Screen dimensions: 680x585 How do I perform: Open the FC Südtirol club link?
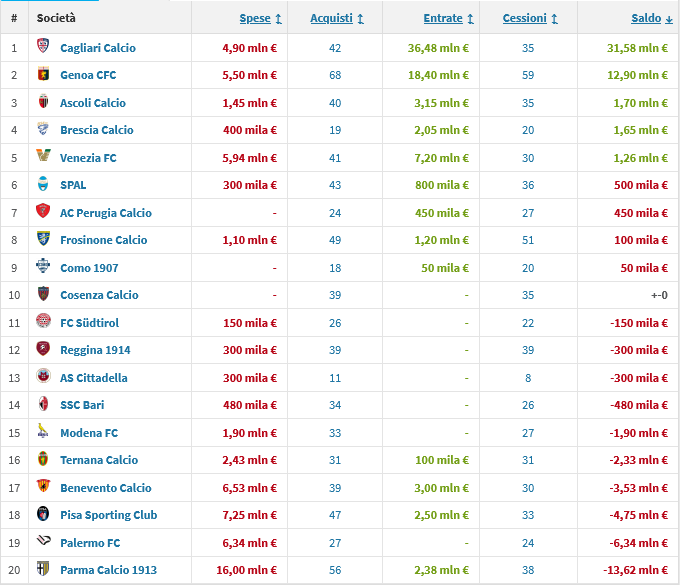point(89,323)
